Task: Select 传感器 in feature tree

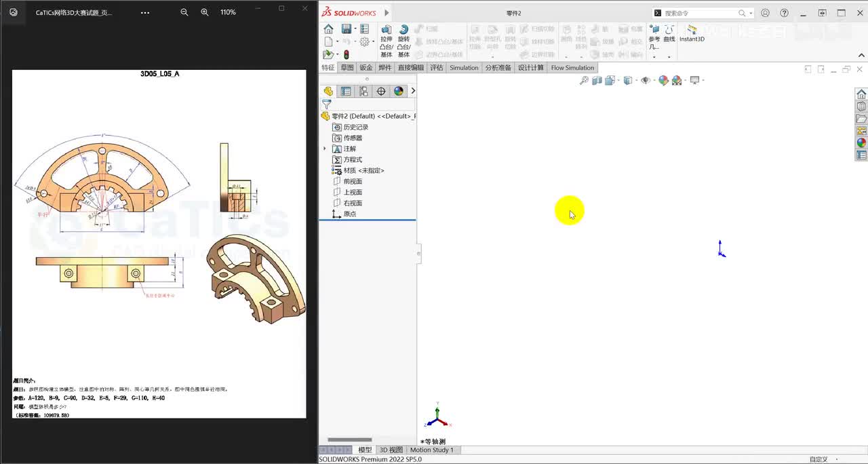Action: click(x=348, y=138)
